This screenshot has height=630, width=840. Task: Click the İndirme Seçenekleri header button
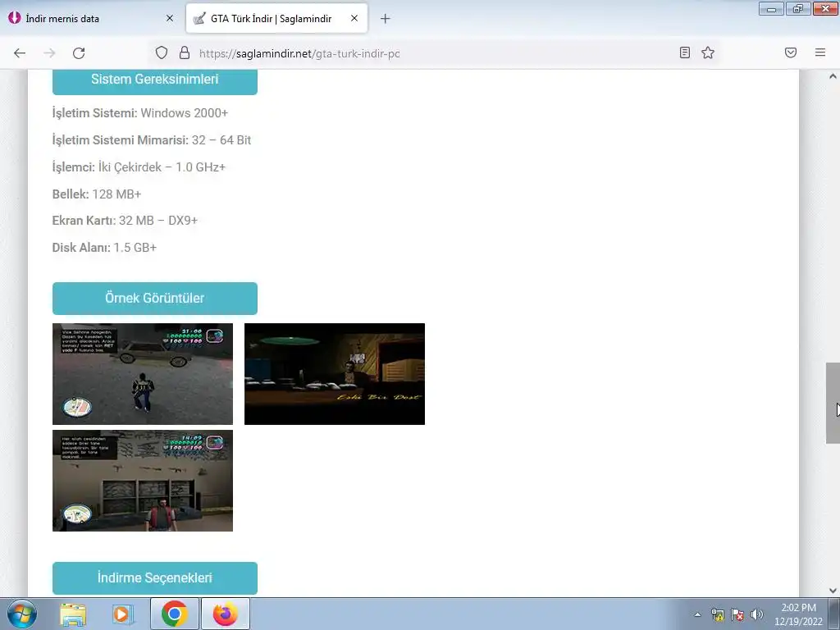155,578
